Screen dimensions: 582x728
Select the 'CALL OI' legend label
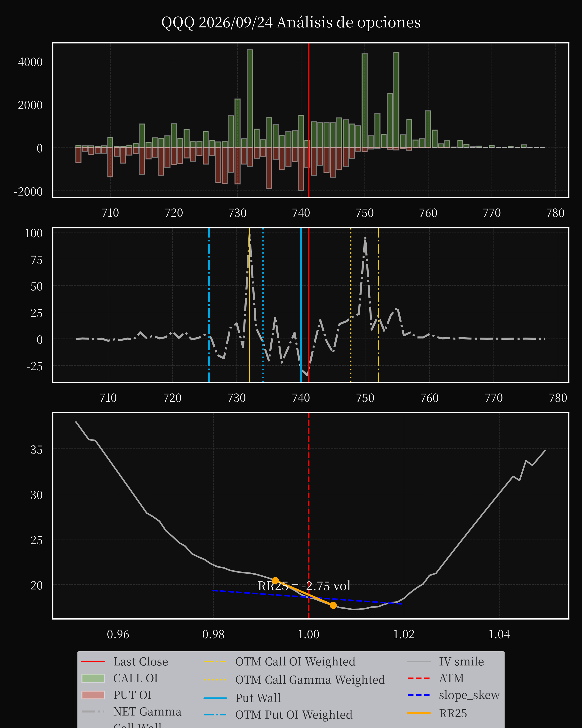[135, 678]
